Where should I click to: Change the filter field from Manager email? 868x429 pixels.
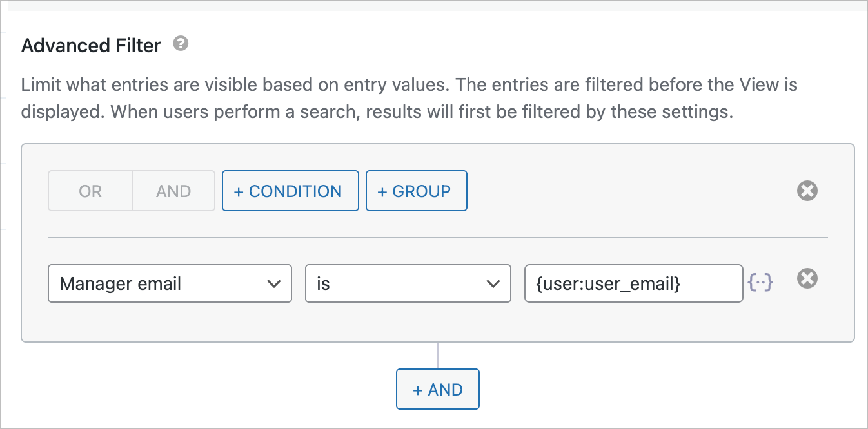[x=170, y=283]
